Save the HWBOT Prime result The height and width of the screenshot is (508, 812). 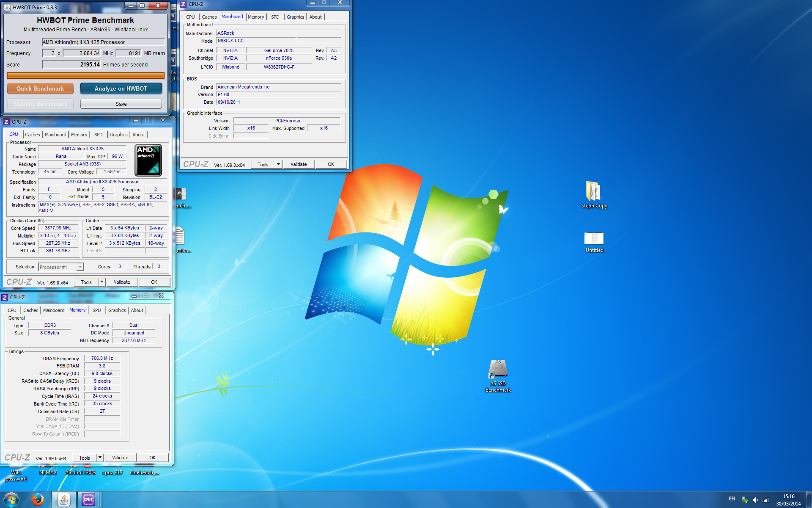click(x=121, y=104)
